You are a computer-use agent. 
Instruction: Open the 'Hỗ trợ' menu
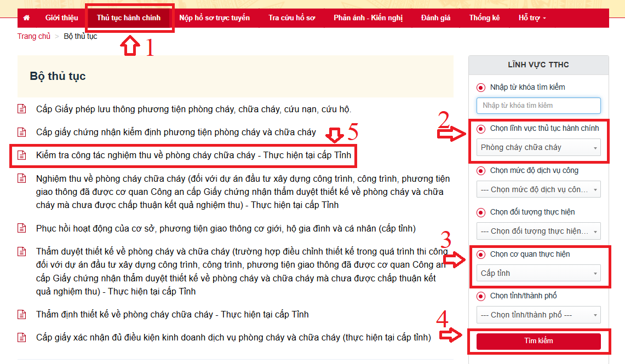[532, 18]
